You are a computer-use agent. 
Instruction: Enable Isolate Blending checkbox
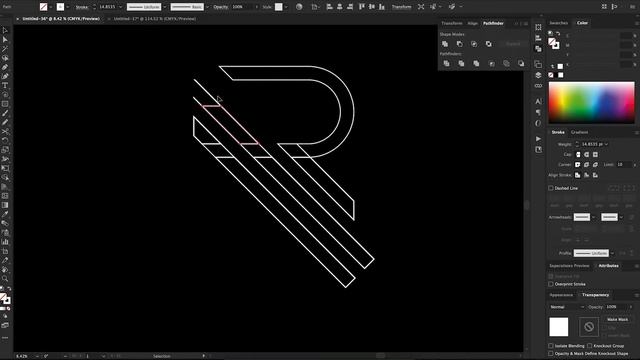coord(551,346)
